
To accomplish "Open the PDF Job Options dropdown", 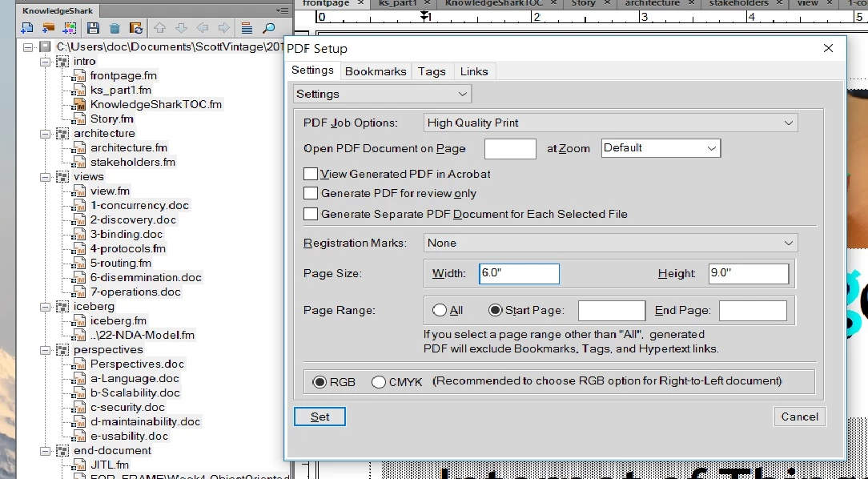I will (611, 123).
